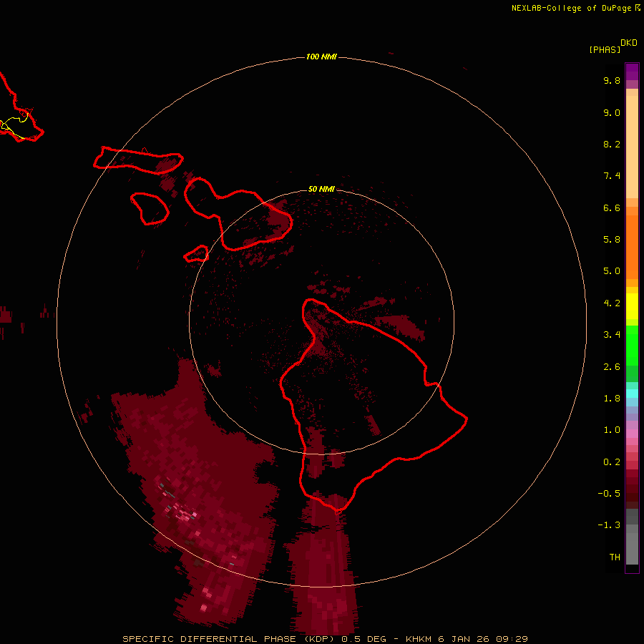The width and height of the screenshot is (644, 644).
Task: Click the DKD unit label above colorbar
Action: [628, 43]
